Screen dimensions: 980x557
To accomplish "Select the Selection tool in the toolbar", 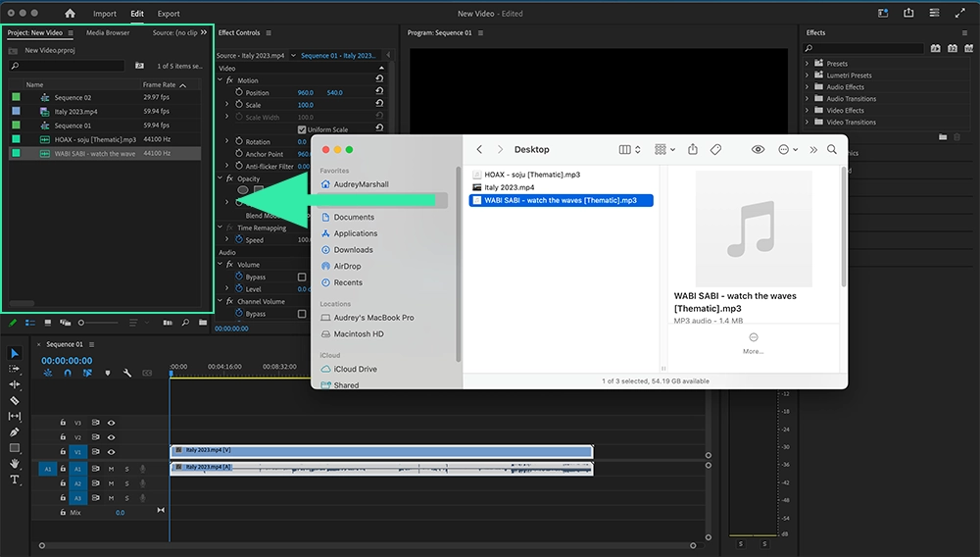I will 15,353.
